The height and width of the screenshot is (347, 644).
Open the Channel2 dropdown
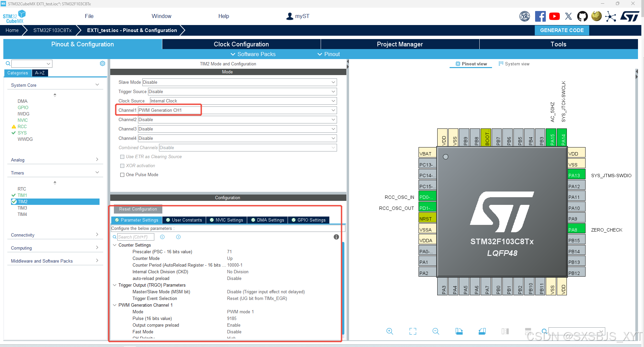[x=237, y=119]
